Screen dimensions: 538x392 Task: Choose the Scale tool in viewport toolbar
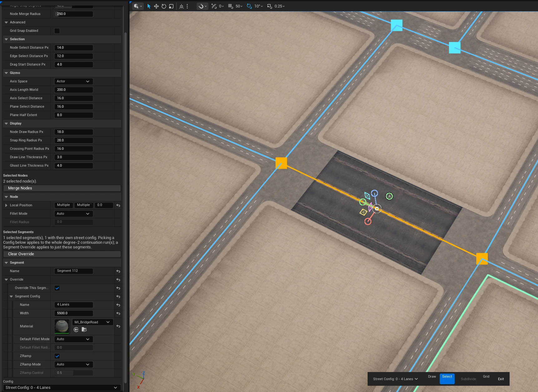coord(171,6)
